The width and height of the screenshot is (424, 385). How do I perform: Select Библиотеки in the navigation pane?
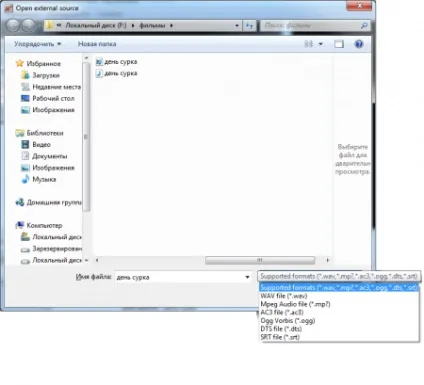40,133
